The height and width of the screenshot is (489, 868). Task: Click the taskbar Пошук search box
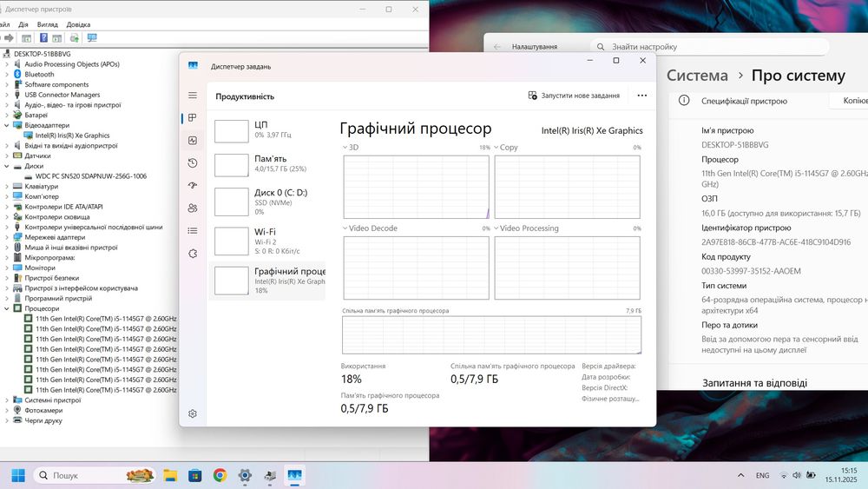(x=94, y=475)
